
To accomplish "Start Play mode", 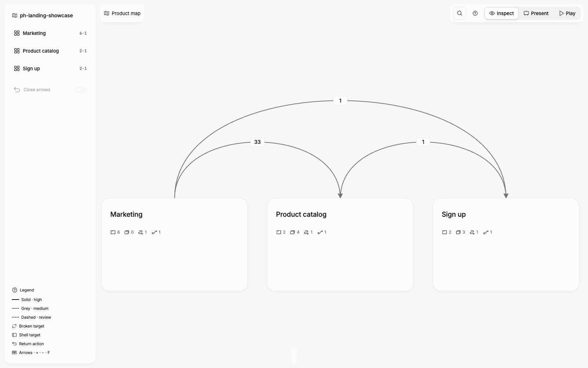I will (x=567, y=13).
